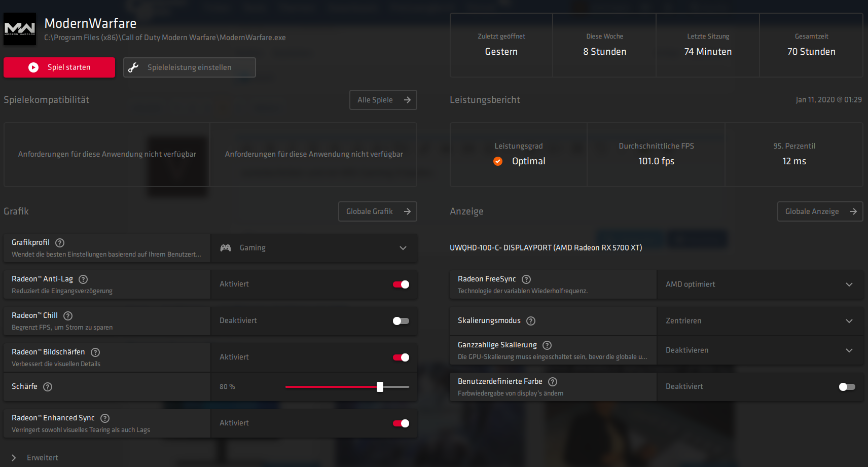Start the game with Spiel starten

(x=59, y=67)
